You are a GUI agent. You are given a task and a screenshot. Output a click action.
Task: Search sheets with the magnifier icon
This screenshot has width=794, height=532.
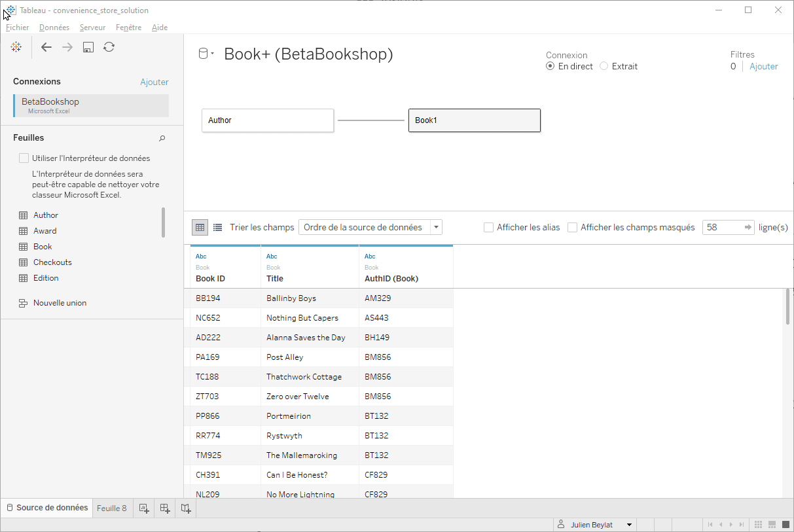point(162,138)
